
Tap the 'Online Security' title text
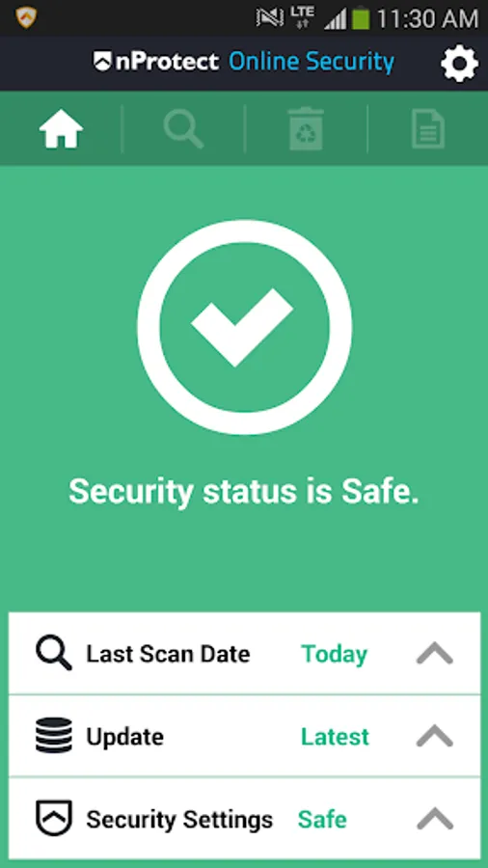(x=312, y=62)
